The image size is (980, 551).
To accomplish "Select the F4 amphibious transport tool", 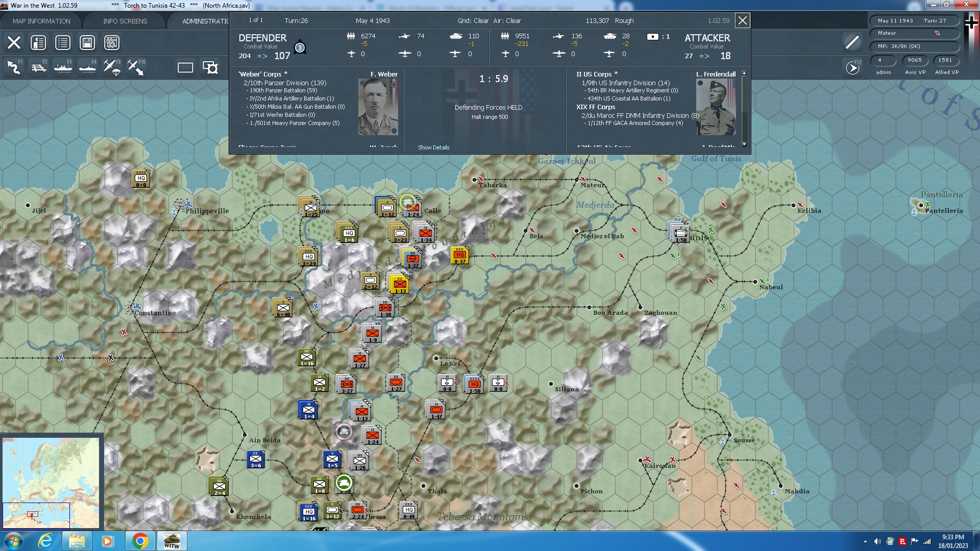I will pyautogui.click(x=87, y=67).
